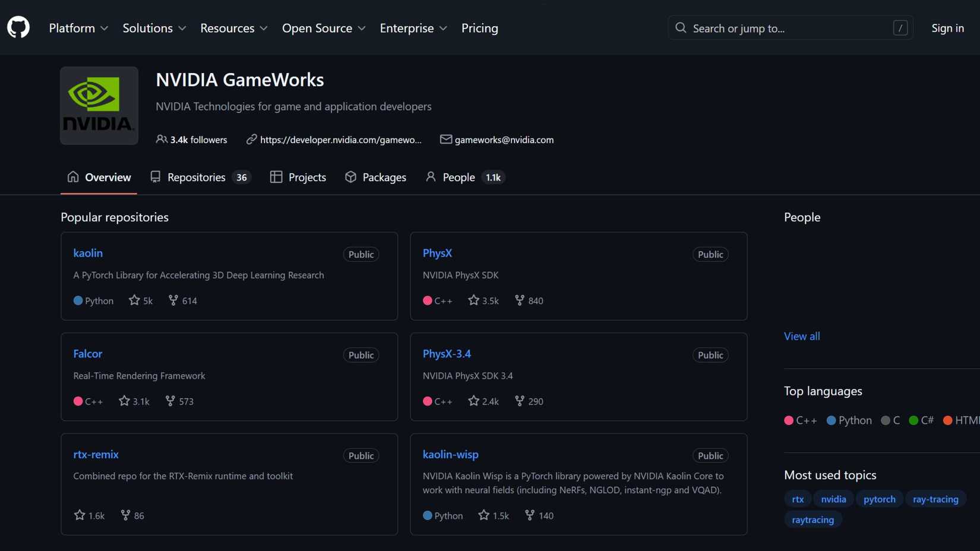Go to the Pricing page
The height and width of the screenshot is (551, 980).
click(x=480, y=28)
